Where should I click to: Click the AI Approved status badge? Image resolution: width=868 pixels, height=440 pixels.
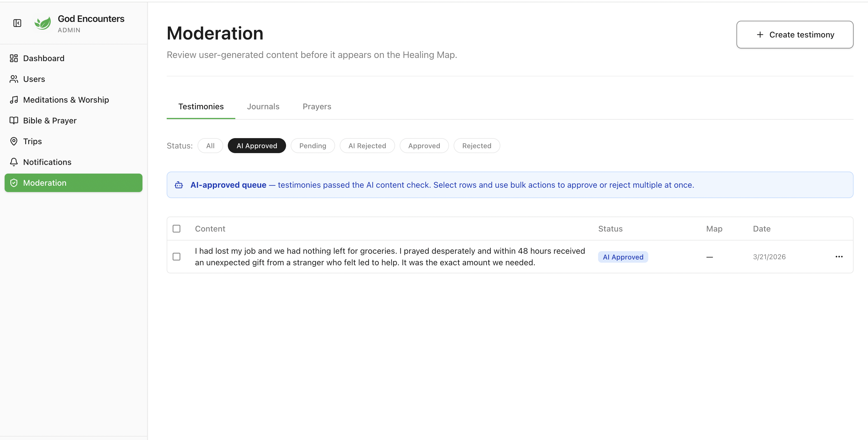623,257
